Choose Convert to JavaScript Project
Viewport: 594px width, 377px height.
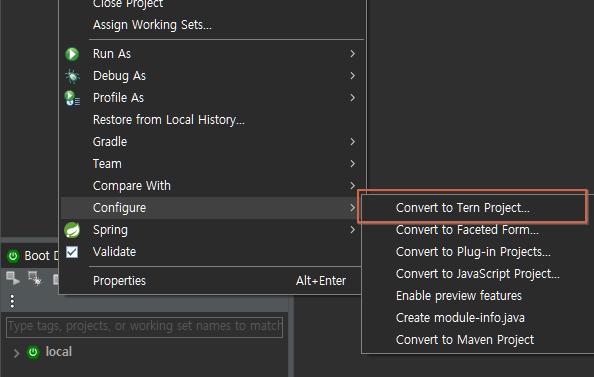[478, 274]
